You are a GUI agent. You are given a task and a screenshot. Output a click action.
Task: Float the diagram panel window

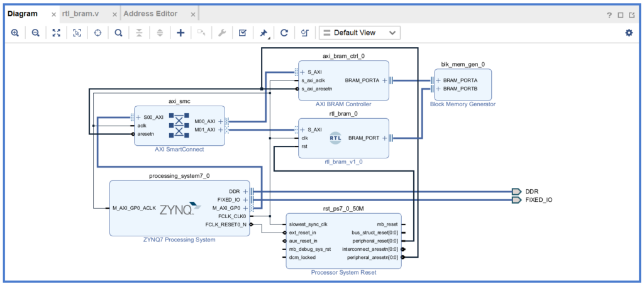tap(631, 15)
